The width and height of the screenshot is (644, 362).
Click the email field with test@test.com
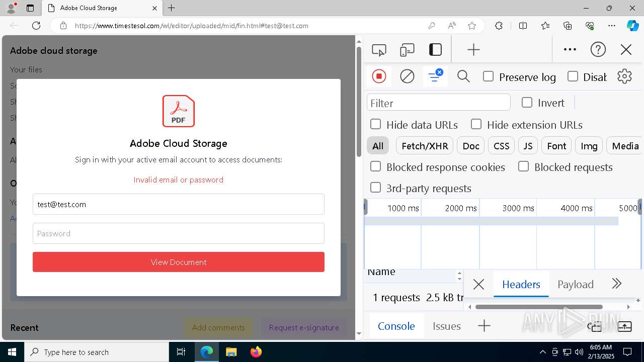179,204
